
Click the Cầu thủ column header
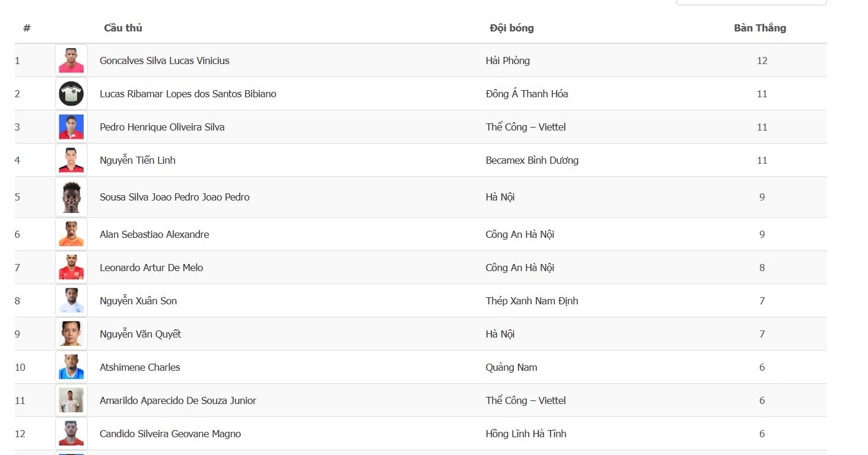(123, 28)
